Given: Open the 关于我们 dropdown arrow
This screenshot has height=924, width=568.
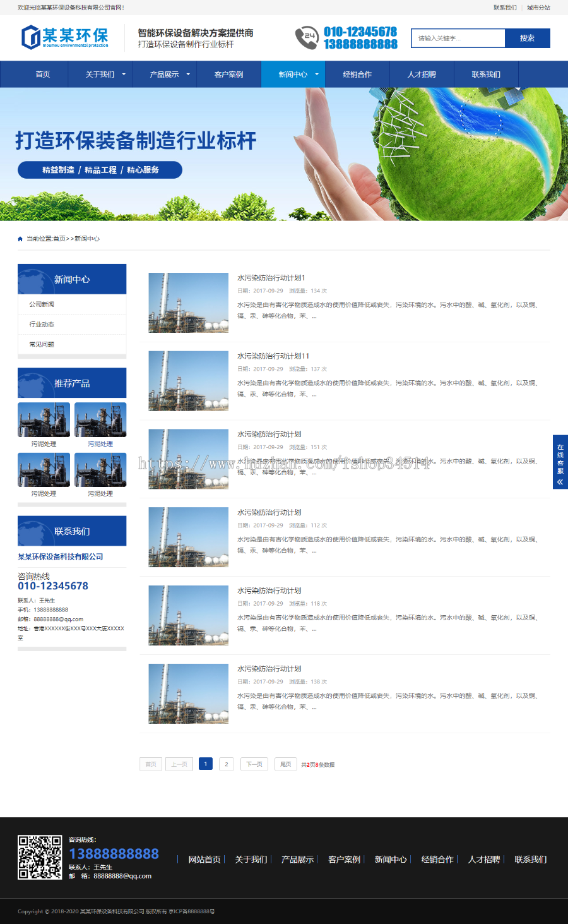Looking at the screenshot, I should click(x=124, y=74).
